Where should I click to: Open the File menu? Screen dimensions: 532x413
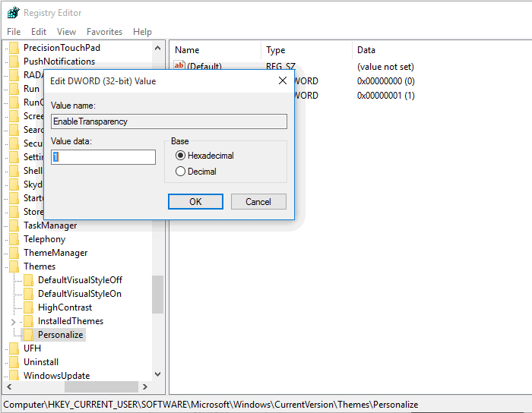click(x=14, y=32)
